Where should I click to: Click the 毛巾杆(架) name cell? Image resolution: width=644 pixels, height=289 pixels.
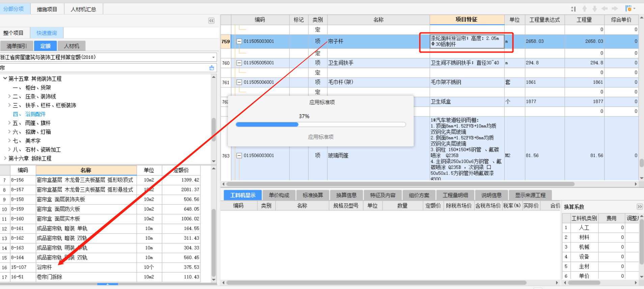[x=378, y=82]
